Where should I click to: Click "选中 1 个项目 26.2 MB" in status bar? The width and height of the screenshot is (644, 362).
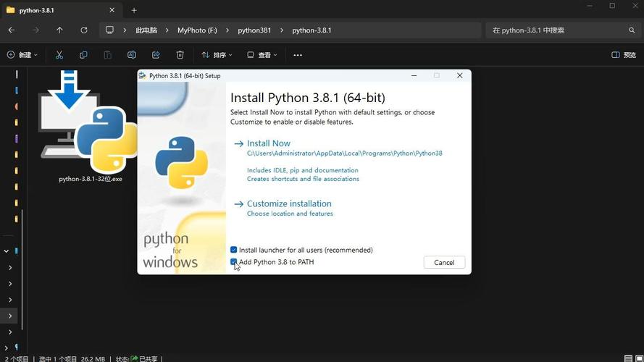pyautogui.click(x=72, y=358)
